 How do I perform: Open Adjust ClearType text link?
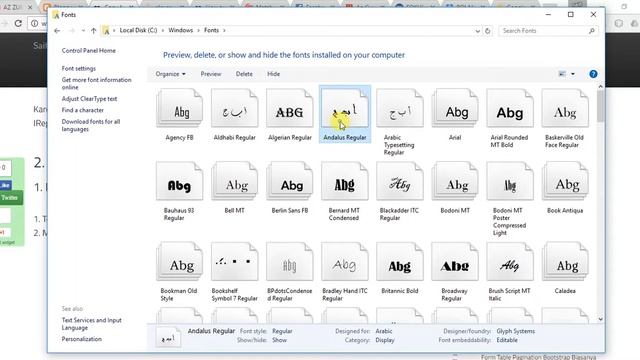tap(89, 99)
